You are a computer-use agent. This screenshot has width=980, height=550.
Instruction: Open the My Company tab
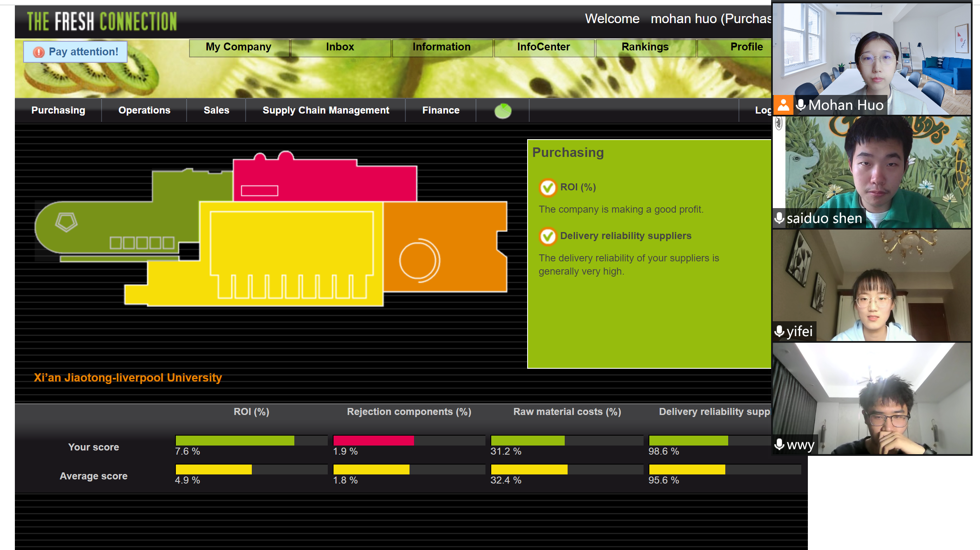239,47
